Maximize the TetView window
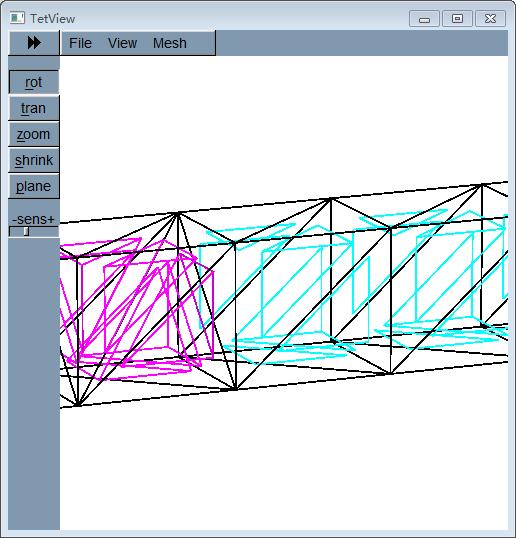 point(457,19)
